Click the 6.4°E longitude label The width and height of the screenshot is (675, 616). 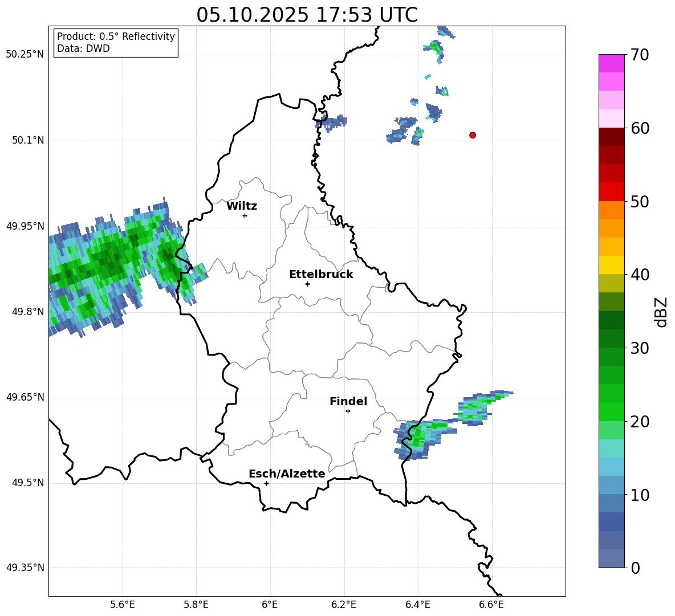coord(417,605)
